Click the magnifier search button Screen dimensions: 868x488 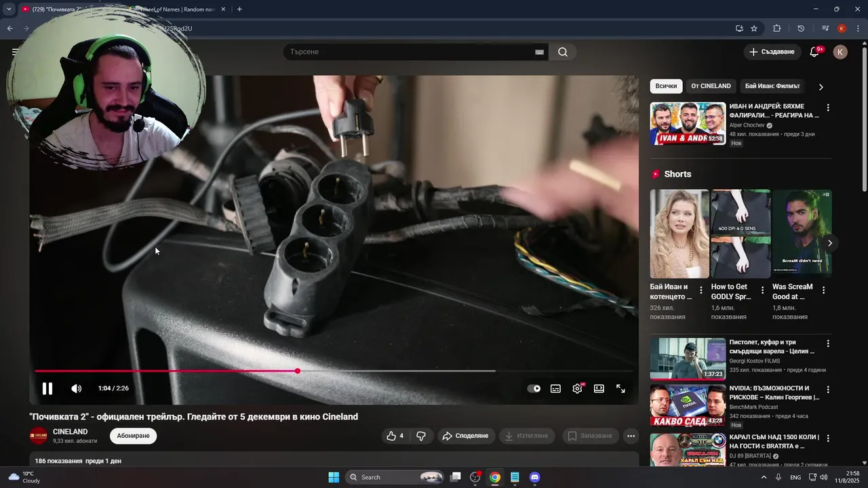563,52
